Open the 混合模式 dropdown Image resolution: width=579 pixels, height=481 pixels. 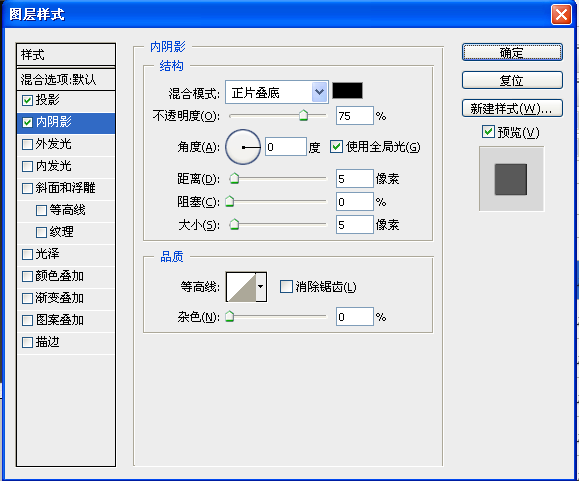tap(277, 92)
